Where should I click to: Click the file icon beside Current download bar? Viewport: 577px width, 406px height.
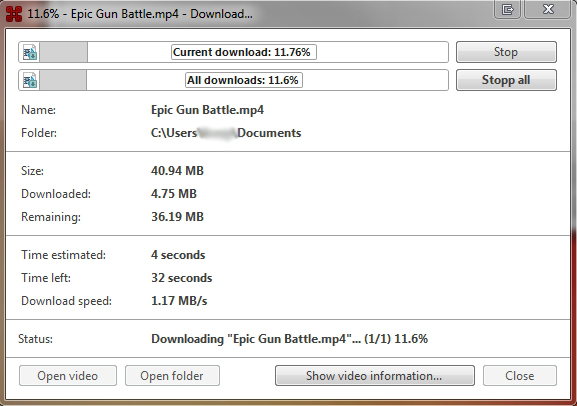[x=30, y=52]
